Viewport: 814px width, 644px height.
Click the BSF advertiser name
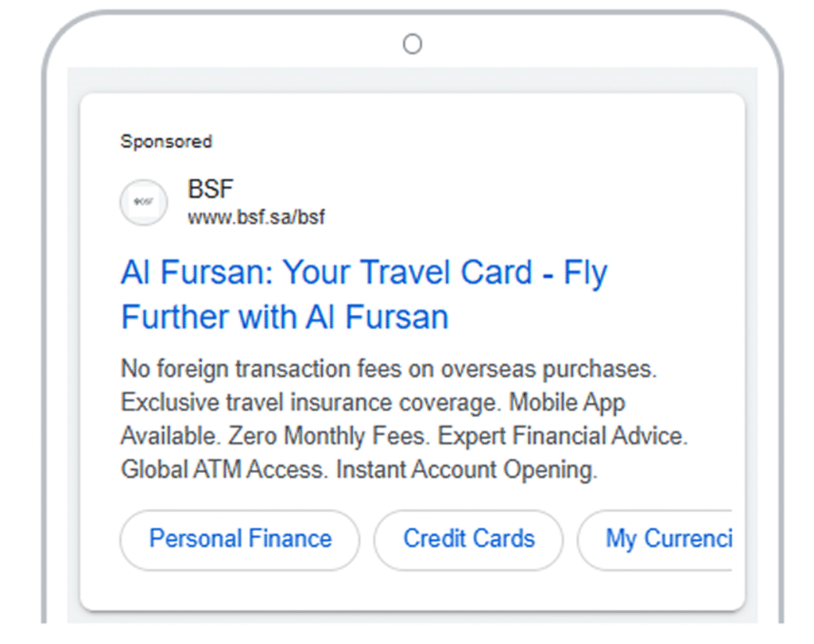(x=211, y=189)
